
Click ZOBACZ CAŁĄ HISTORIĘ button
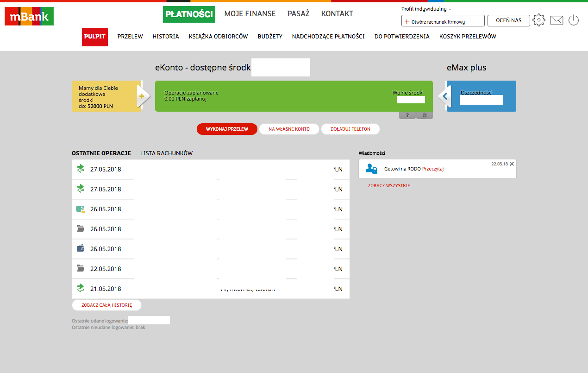coord(106,305)
